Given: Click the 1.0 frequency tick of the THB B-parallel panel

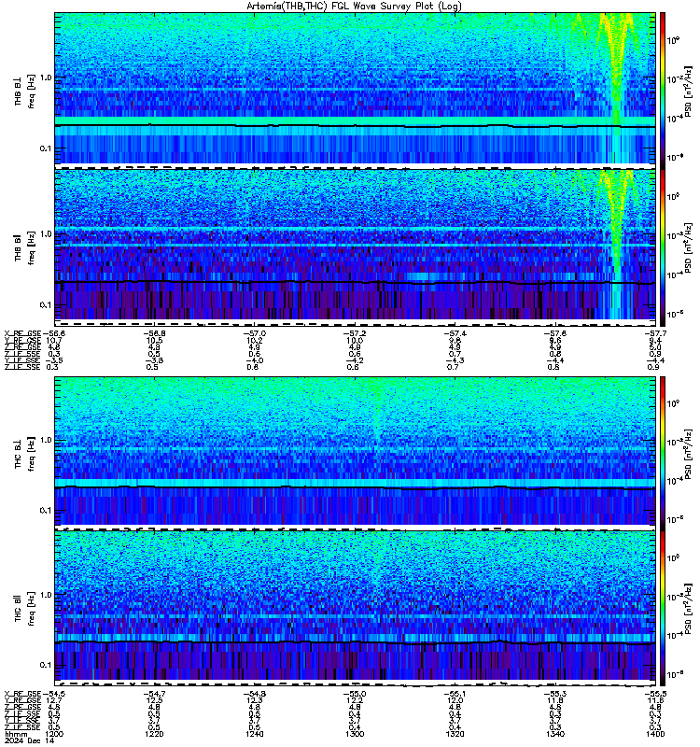Looking at the screenshot, I should click(x=46, y=234).
